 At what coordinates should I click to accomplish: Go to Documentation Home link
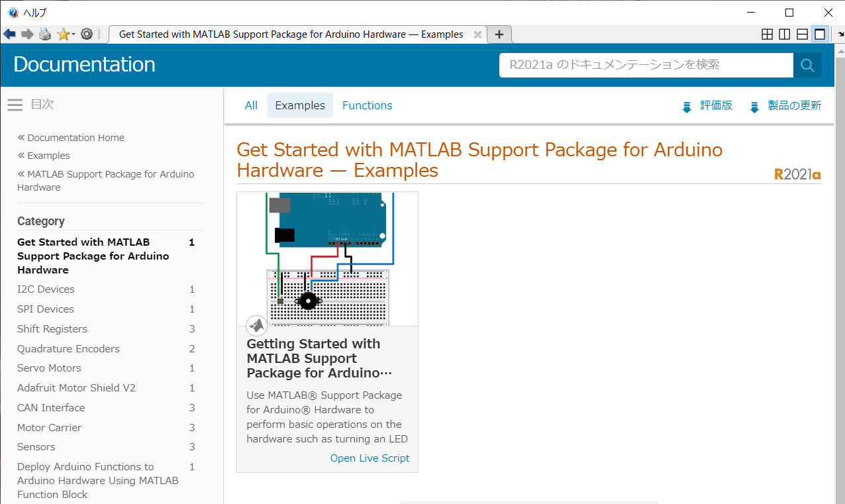coord(75,138)
